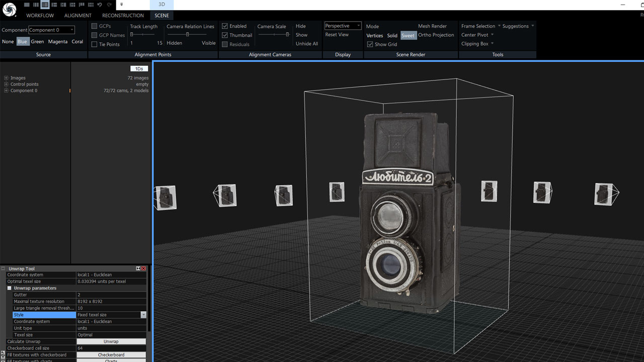Click Show in Alignment Cameras
The width and height of the screenshot is (644, 362).
coord(301,35)
